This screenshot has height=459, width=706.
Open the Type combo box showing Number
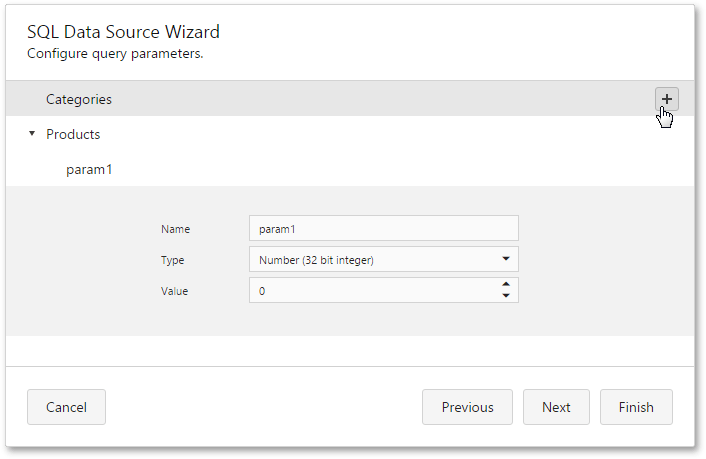coord(370,260)
